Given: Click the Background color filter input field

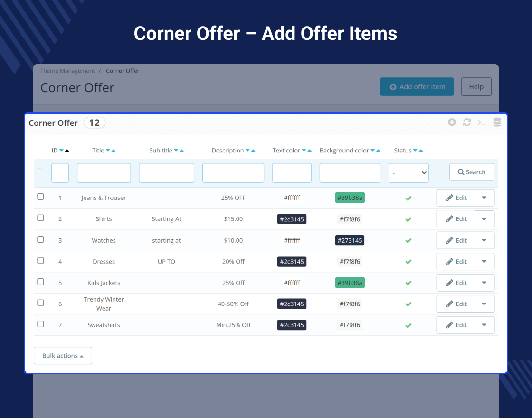Looking at the screenshot, I should [350, 173].
